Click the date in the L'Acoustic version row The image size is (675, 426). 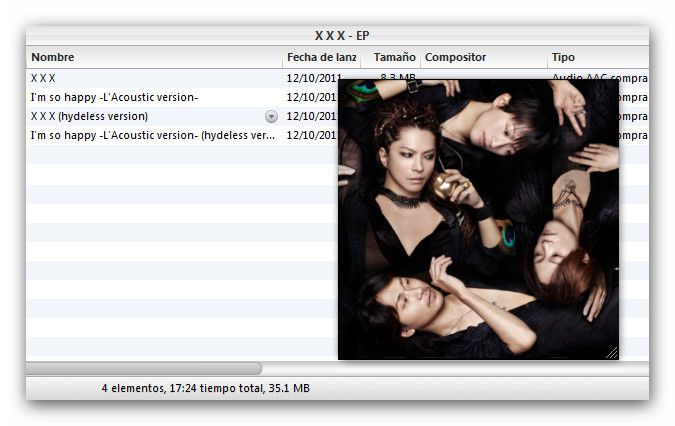(313, 97)
